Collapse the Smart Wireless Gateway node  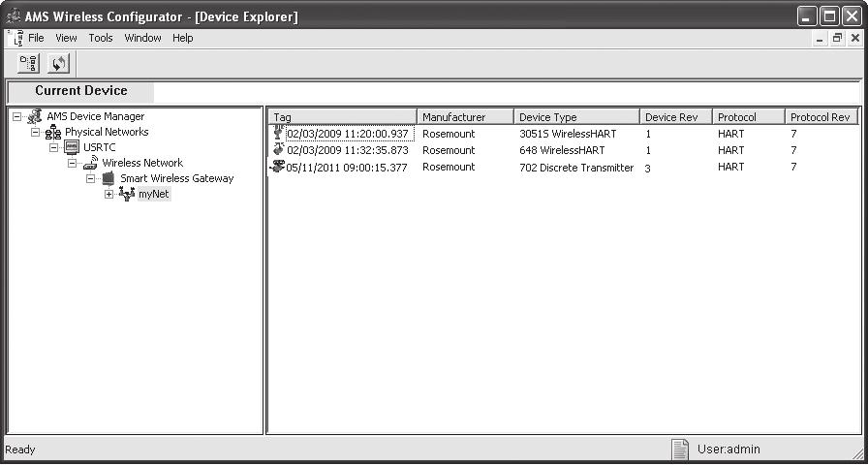[90, 179]
